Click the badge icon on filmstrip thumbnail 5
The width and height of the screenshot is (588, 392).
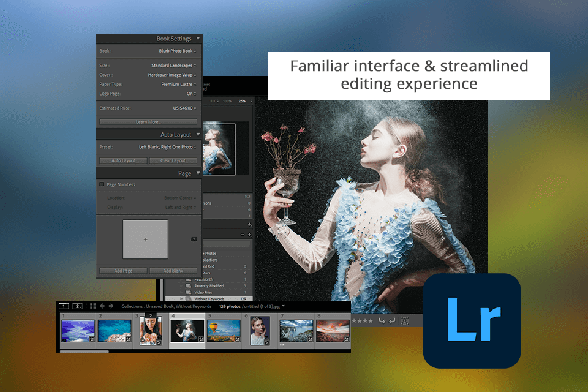(x=238, y=339)
